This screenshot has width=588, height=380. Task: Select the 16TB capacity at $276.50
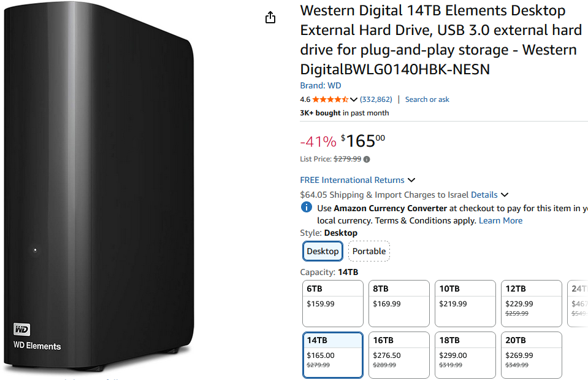[x=399, y=355]
